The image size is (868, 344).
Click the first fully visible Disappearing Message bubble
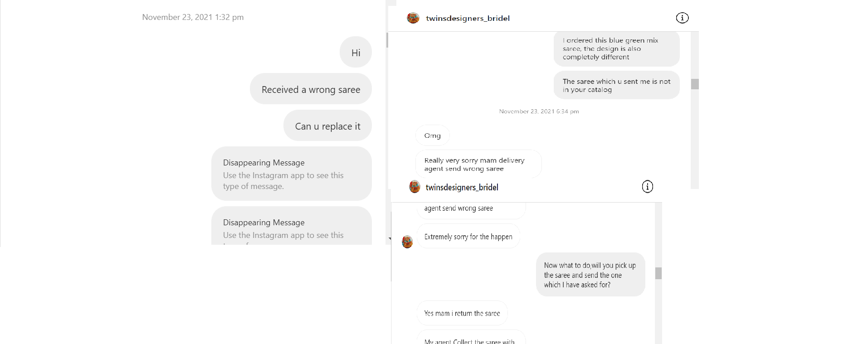click(291, 174)
